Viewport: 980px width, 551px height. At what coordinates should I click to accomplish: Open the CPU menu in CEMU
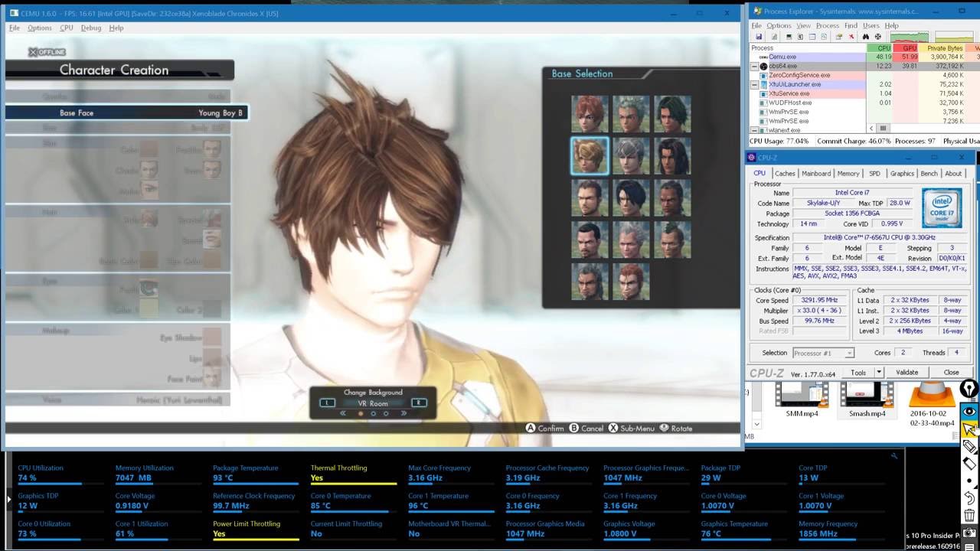click(67, 28)
